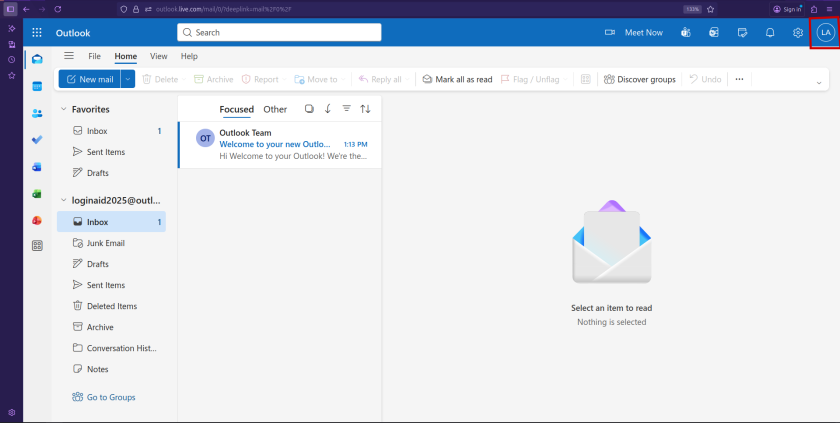Open the Junk Email folder
Viewport: 840px width, 423px height.
(x=106, y=243)
